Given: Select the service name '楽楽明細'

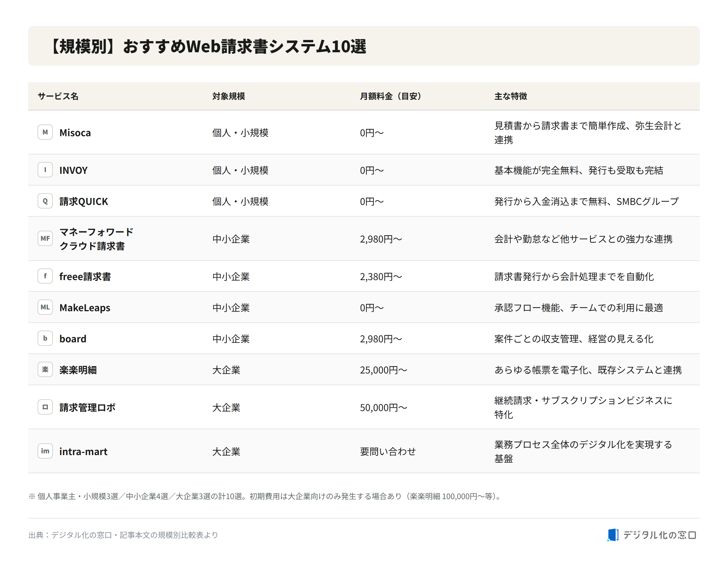Looking at the screenshot, I should pos(78,370).
